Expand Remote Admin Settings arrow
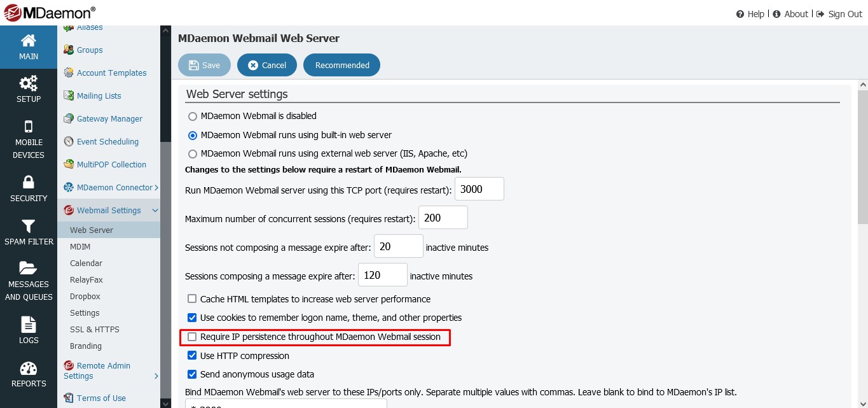This screenshot has width=868, height=408. coord(156,376)
